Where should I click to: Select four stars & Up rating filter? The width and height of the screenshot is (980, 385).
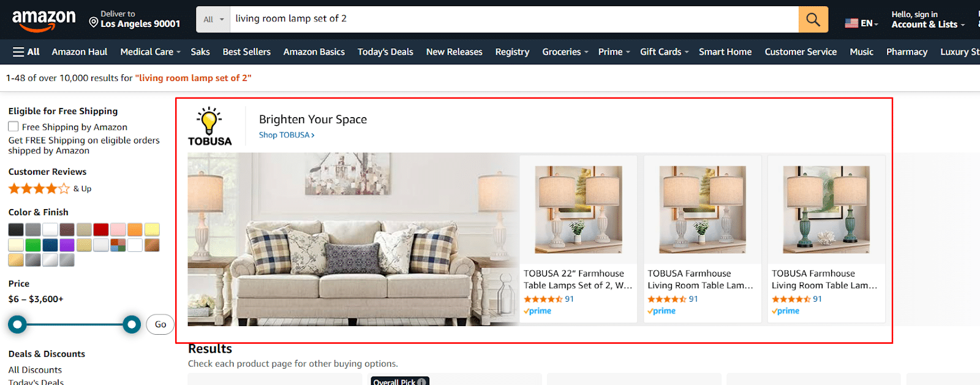click(x=50, y=189)
